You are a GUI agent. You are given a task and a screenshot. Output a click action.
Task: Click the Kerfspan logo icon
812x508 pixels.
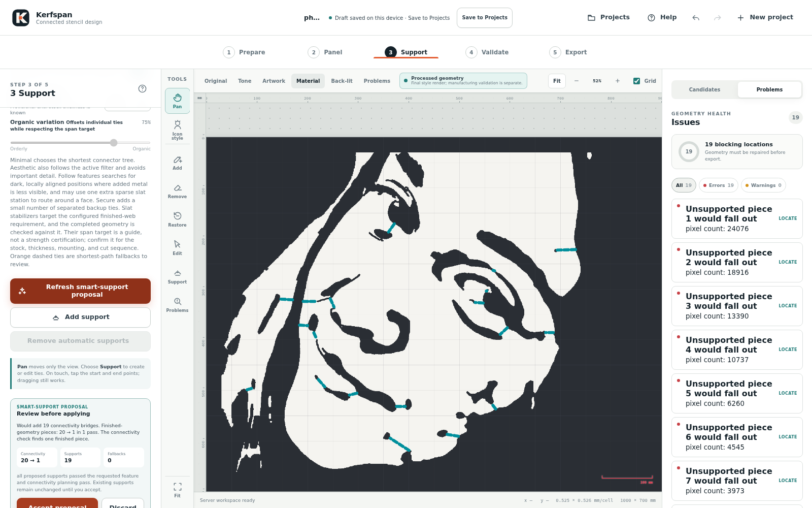pos(21,18)
